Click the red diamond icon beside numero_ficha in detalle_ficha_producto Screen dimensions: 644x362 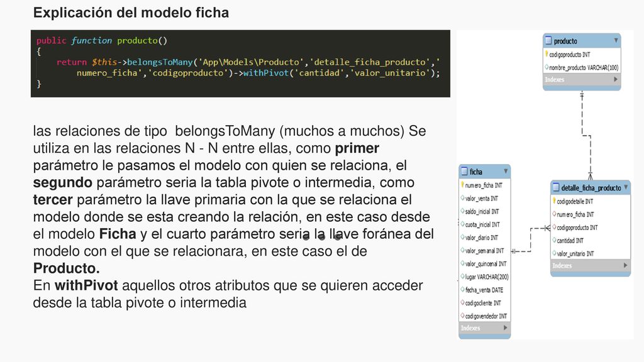coord(554,214)
